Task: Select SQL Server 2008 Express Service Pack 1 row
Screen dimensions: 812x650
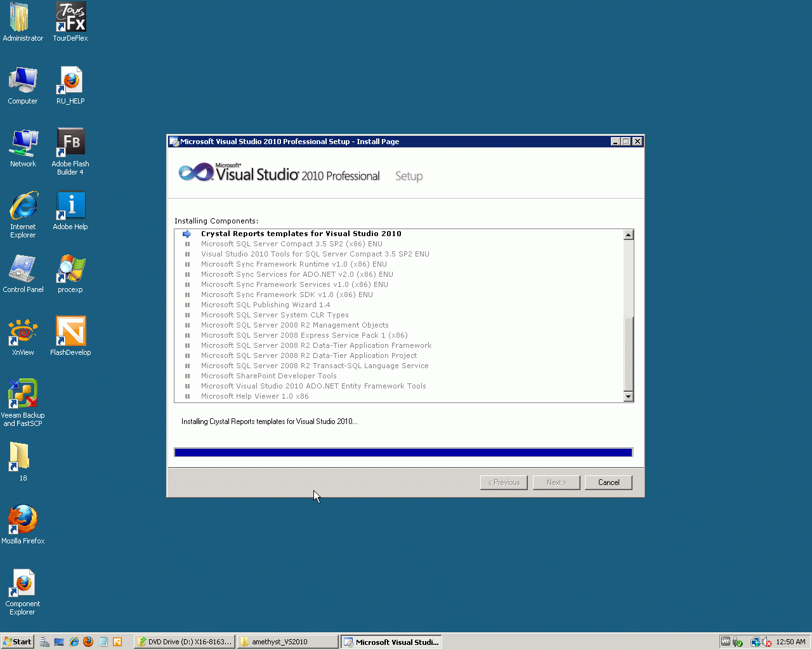Action: (x=304, y=335)
